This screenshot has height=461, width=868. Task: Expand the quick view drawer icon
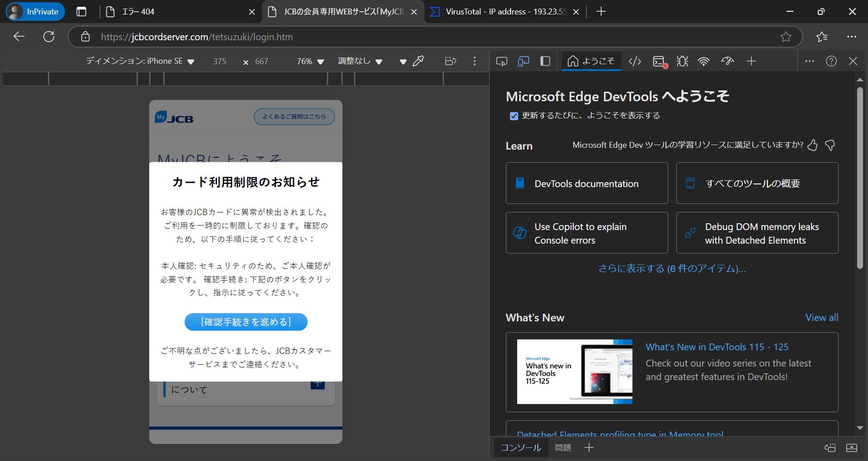point(852,448)
